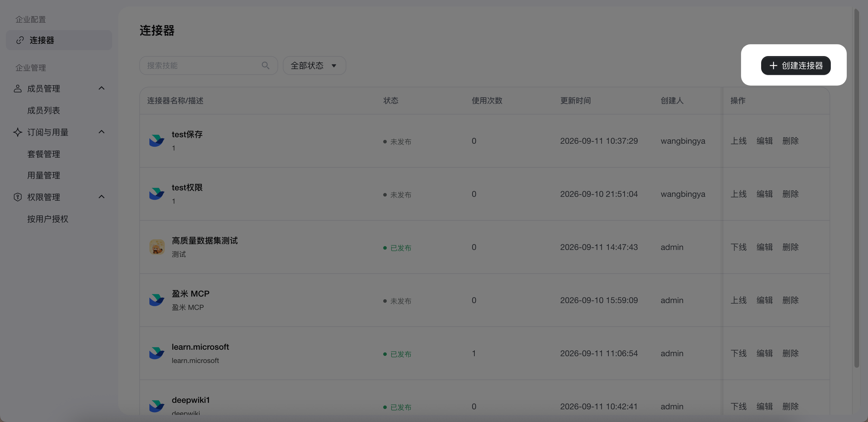Click the 高质量数据集测试 connector name
This screenshot has width=868, height=422.
(x=205, y=241)
